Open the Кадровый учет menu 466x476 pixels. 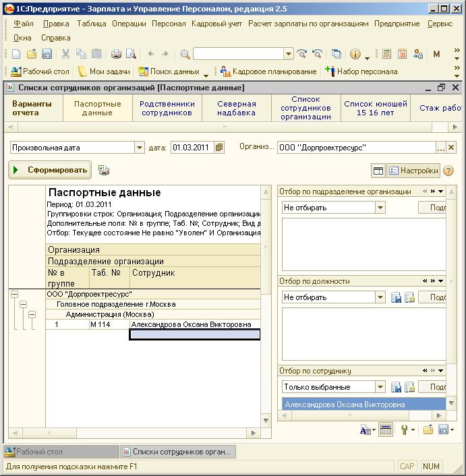point(216,24)
